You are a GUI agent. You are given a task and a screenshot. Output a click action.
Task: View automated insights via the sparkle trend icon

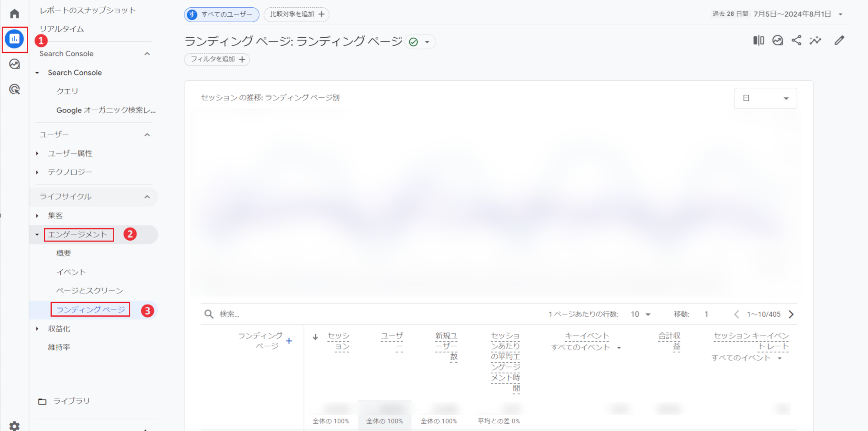815,40
